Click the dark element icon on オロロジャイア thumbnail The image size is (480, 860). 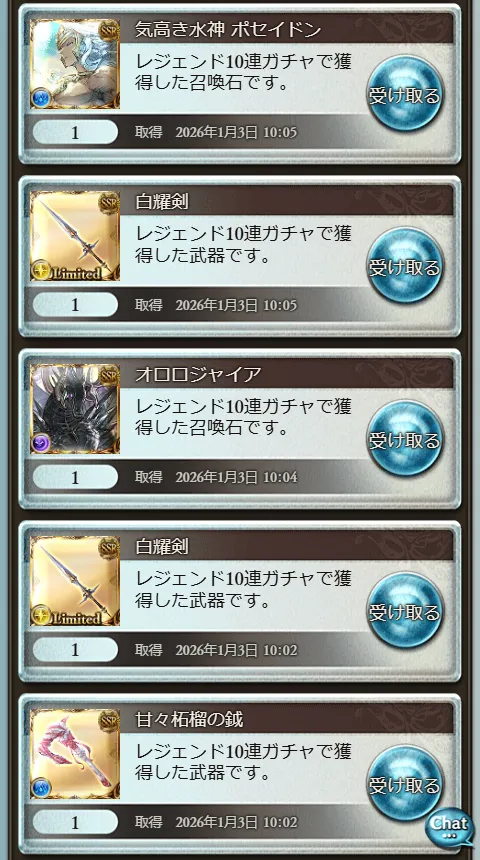tap(42, 443)
